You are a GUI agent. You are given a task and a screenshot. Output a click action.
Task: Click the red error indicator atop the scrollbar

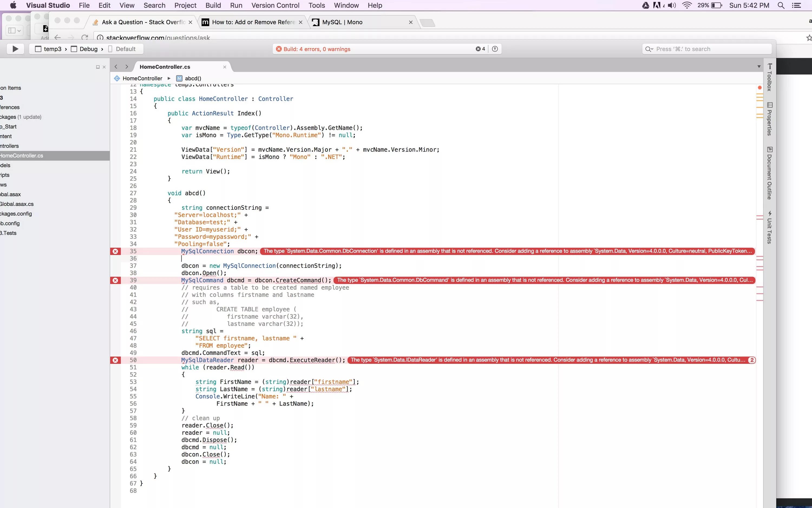[760, 87]
